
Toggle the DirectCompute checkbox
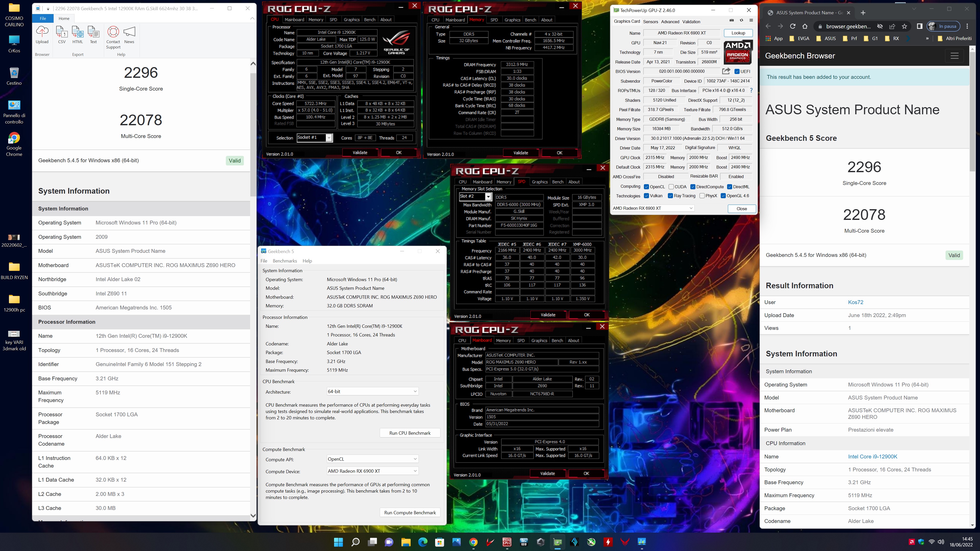pyautogui.click(x=693, y=187)
